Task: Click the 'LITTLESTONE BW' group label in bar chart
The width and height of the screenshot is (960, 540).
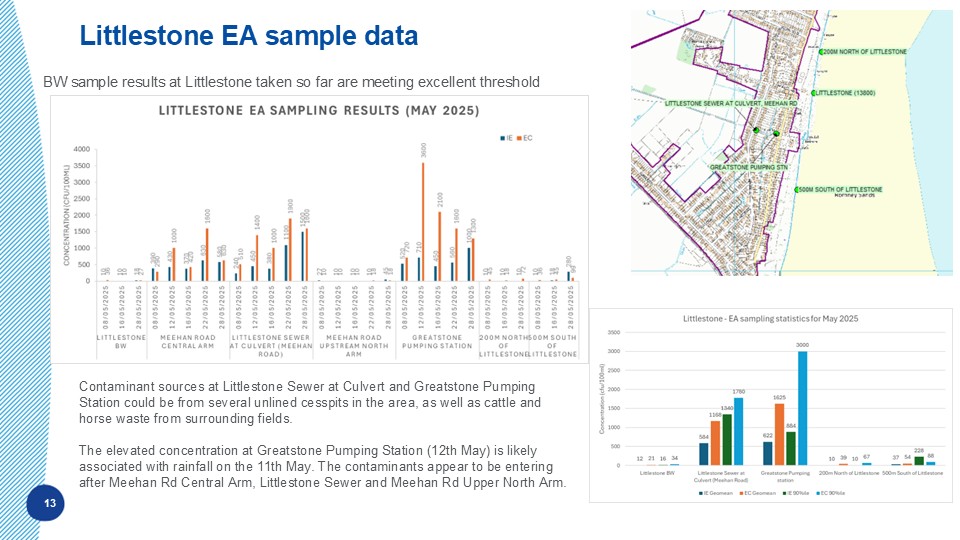Action: pos(121,342)
